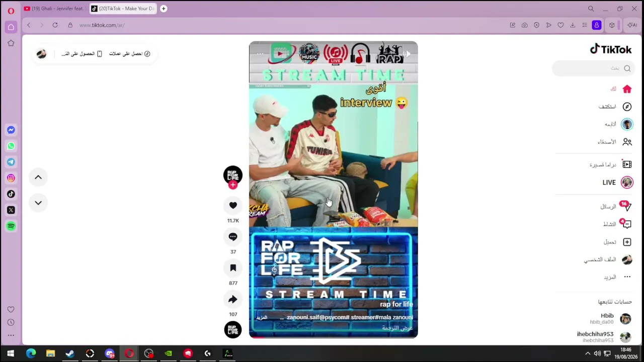Open Spotify in Opera sidebar
This screenshot has height=362, width=644.
11,226
